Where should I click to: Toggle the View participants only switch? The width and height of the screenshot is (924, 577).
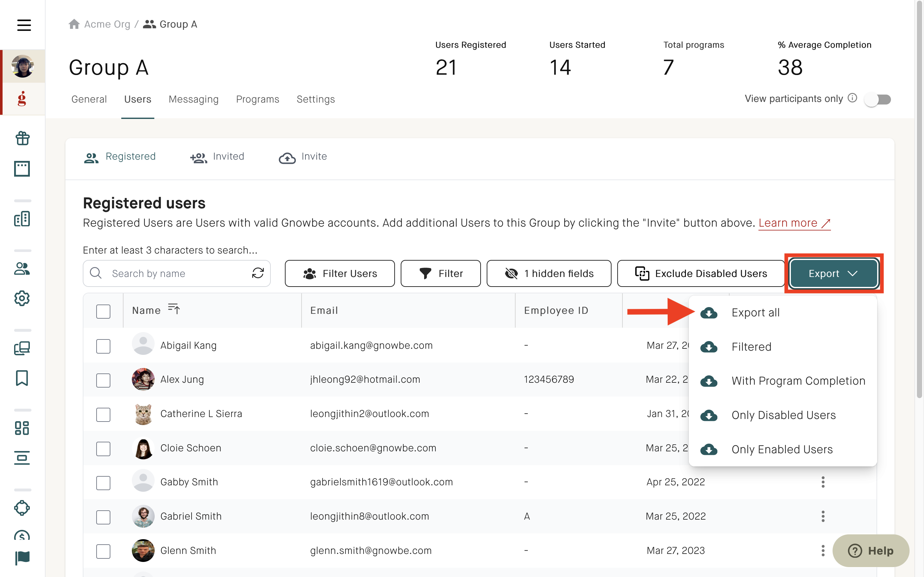tap(878, 100)
